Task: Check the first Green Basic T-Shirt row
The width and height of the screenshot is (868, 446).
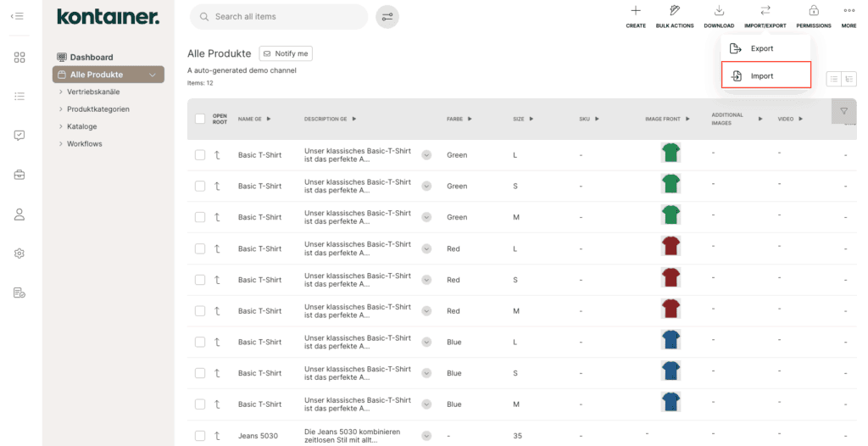Action: (x=200, y=155)
